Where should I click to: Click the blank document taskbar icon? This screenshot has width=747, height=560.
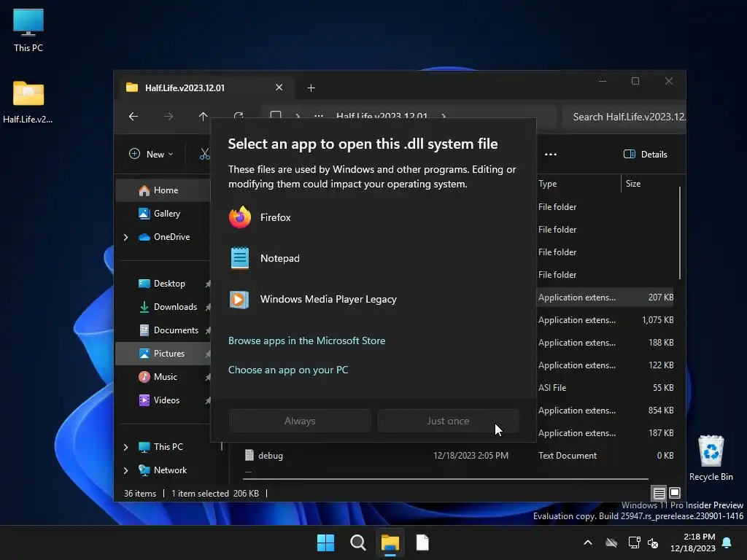pos(422,542)
